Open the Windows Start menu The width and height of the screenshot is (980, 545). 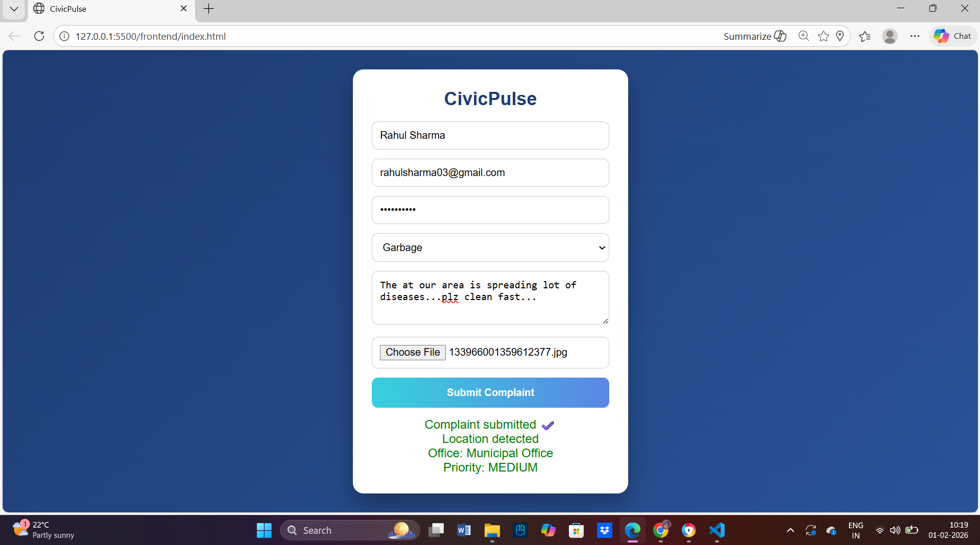264,530
